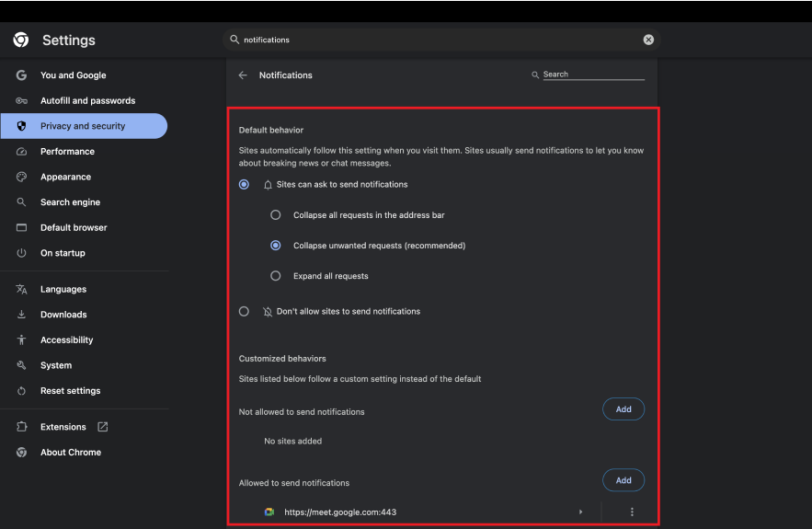Open three-dot menu for meet.google.com
812x529 pixels.
[632, 512]
